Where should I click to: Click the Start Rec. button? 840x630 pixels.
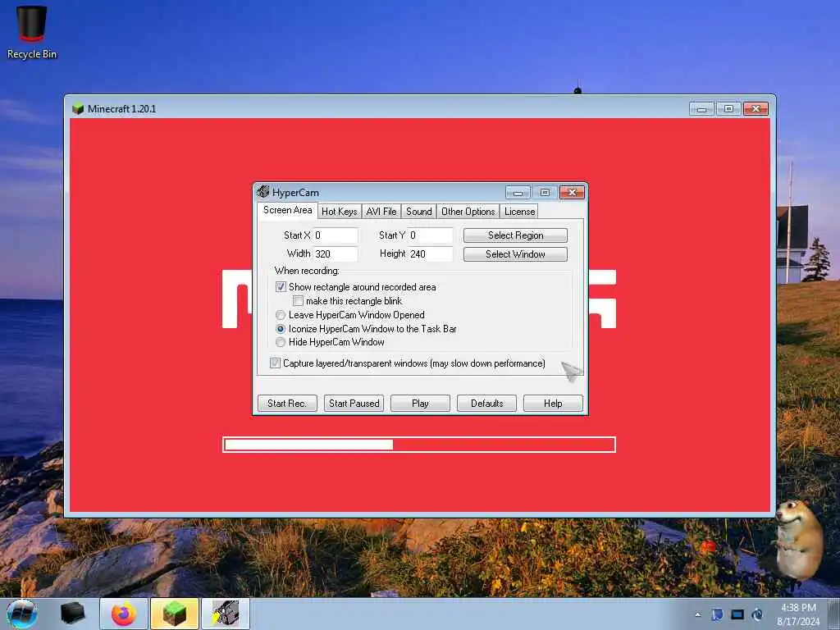pos(287,403)
